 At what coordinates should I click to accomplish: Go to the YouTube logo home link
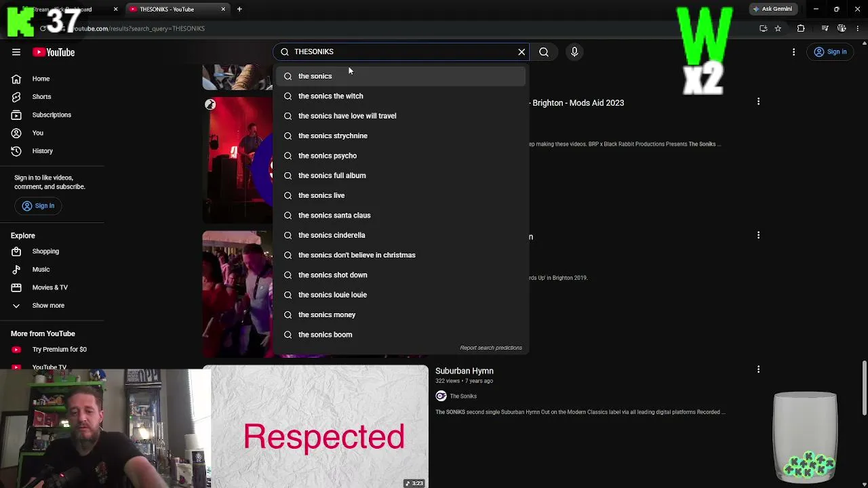tap(54, 52)
